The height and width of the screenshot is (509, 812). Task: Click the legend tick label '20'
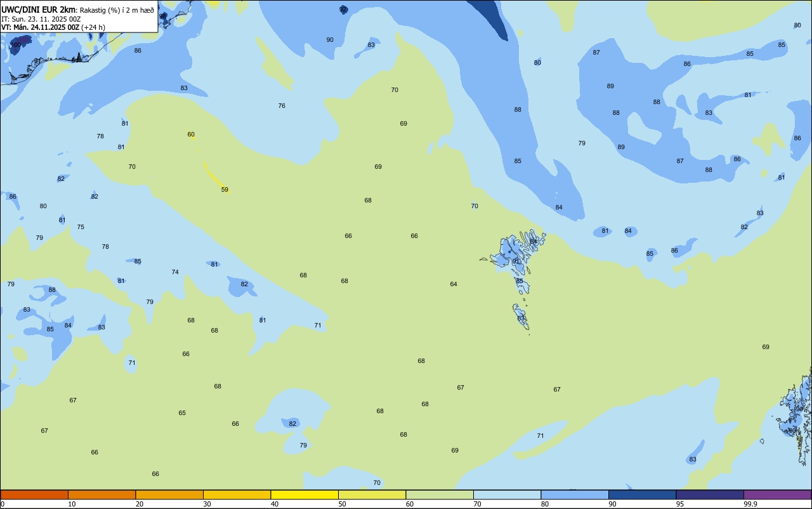pos(140,504)
